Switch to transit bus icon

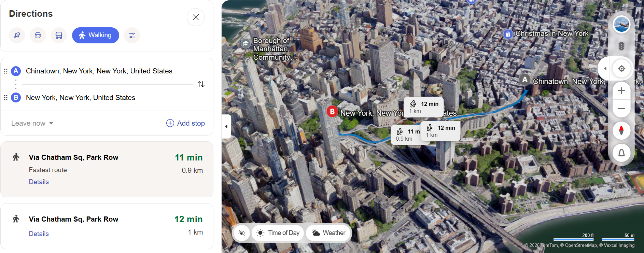click(x=59, y=35)
